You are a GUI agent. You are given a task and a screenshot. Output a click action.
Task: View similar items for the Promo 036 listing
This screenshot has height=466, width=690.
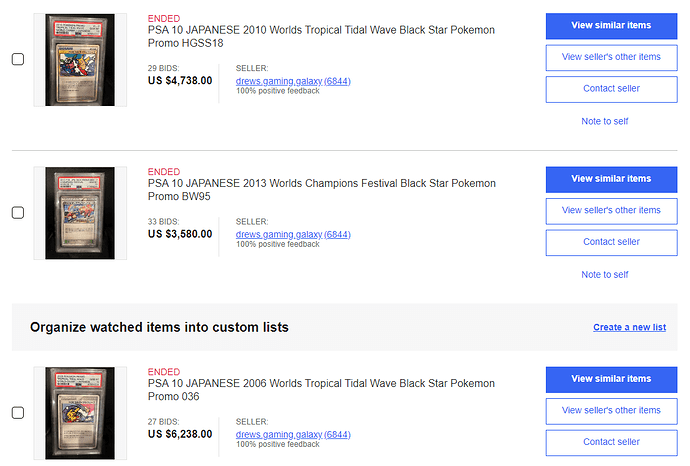(x=611, y=379)
